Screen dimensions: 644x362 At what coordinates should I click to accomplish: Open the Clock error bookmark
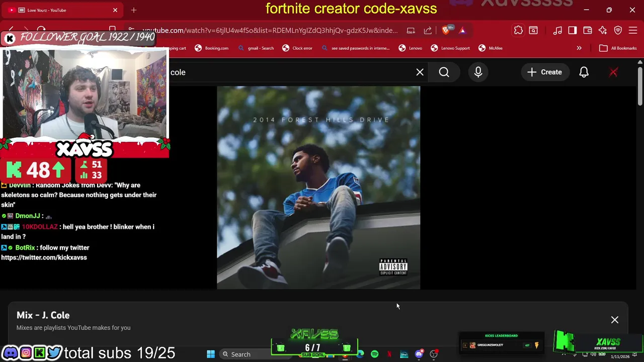click(x=297, y=48)
